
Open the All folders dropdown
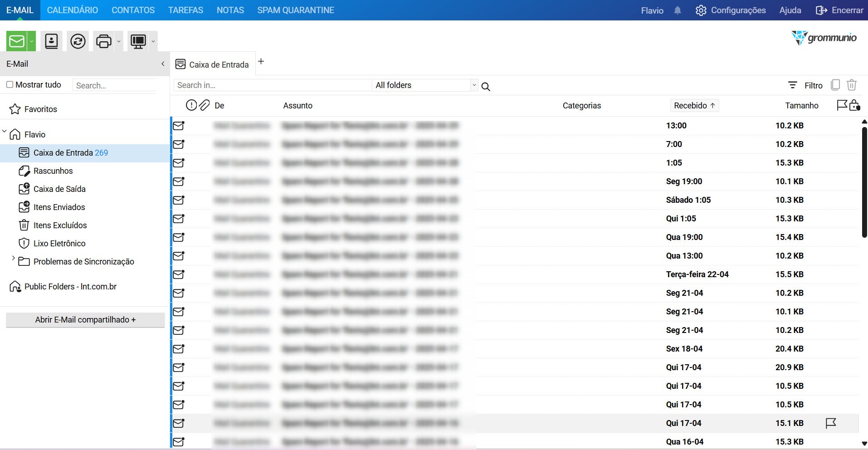pos(474,85)
